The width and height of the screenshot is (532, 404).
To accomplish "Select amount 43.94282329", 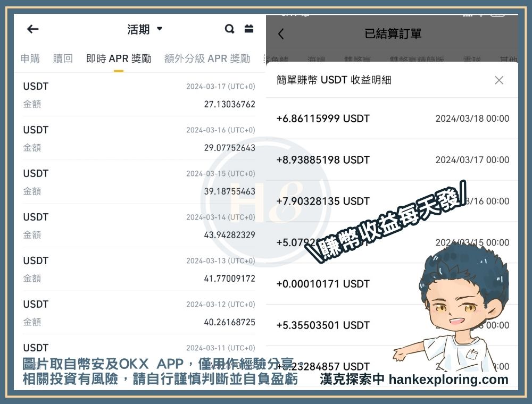I will coord(229,235).
